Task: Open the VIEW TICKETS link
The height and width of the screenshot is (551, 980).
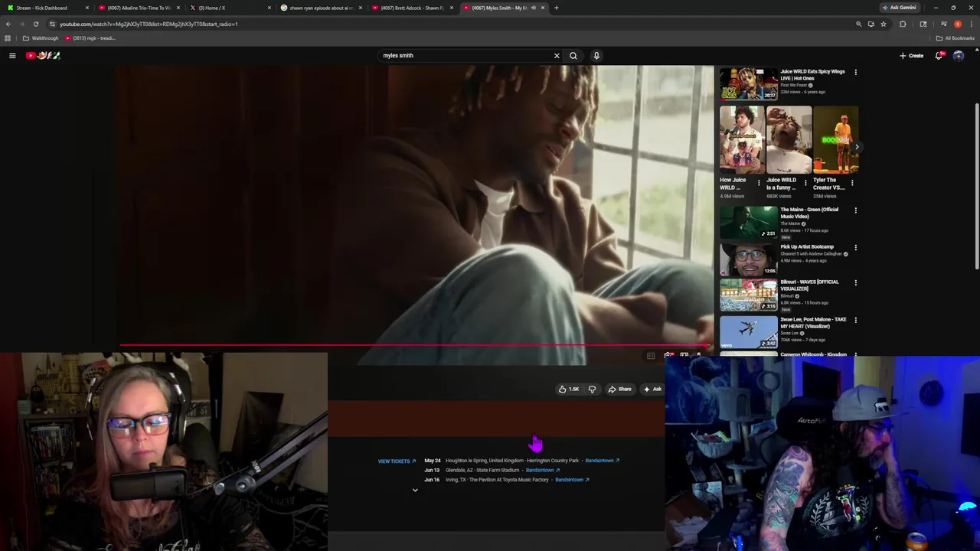Action: click(397, 461)
